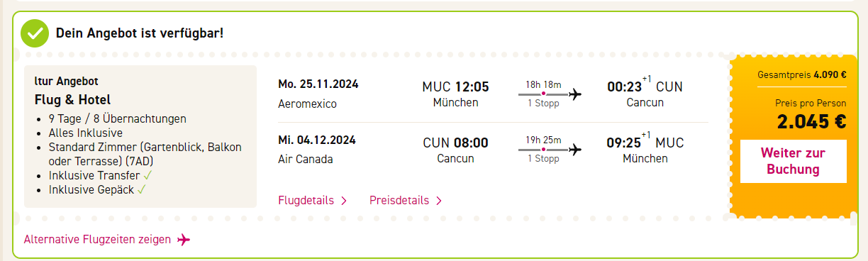This screenshot has height=261, width=868.
Task: Expand Preisdetails via its chevron
Action: (x=439, y=201)
